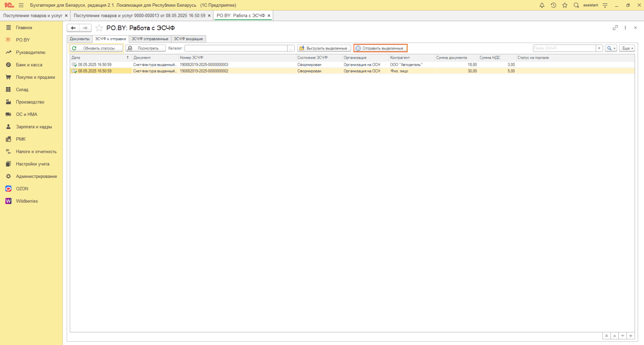This screenshot has width=644, height=345.
Task: Click Отправить выделенные button
Action: pyautogui.click(x=380, y=48)
